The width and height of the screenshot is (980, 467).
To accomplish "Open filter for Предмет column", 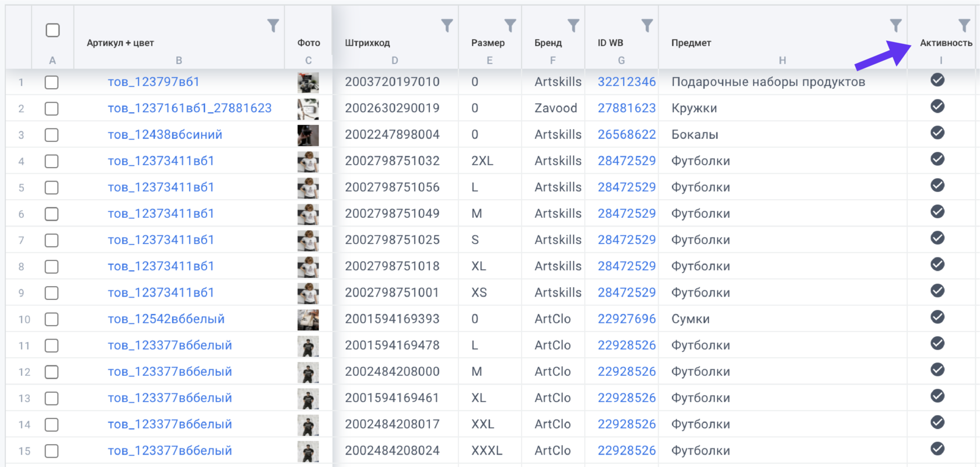I will (896, 26).
